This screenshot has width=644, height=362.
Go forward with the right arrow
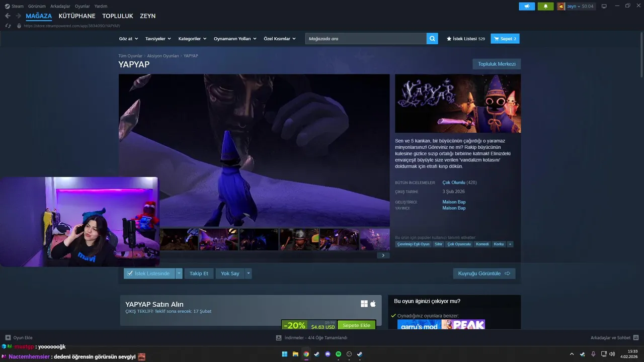pos(18,16)
